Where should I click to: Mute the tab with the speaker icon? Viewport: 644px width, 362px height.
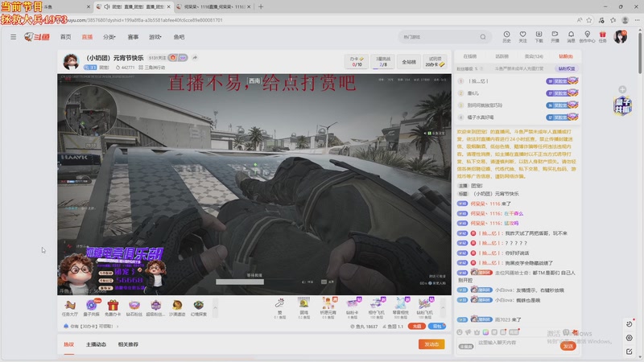(x=107, y=6)
